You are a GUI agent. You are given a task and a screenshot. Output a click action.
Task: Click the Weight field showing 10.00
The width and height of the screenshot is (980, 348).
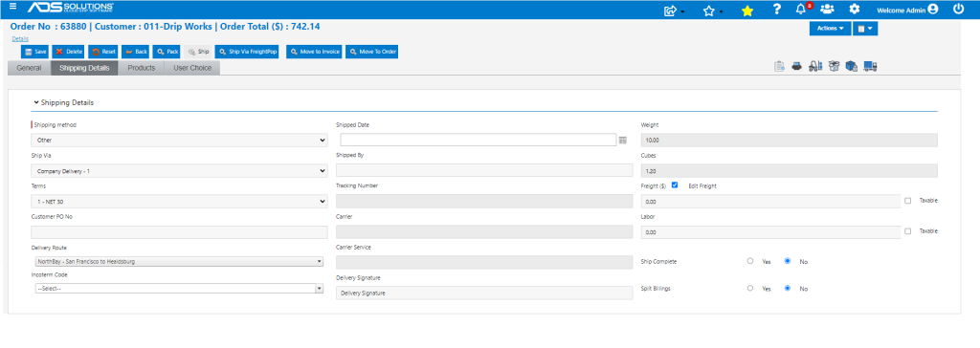(790, 140)
